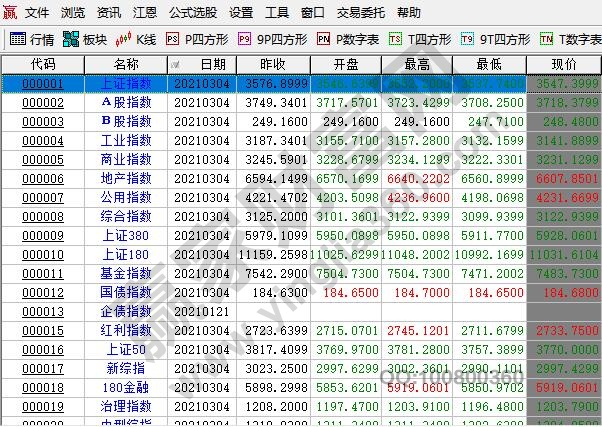Sort by the 代码 column header
The image size is (602, 427).
(43, 64)
